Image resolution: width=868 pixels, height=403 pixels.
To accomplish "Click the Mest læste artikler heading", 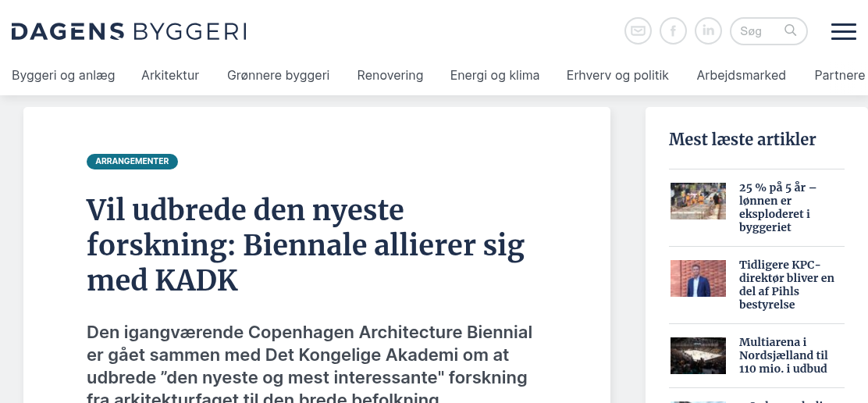I will point(742,139).
